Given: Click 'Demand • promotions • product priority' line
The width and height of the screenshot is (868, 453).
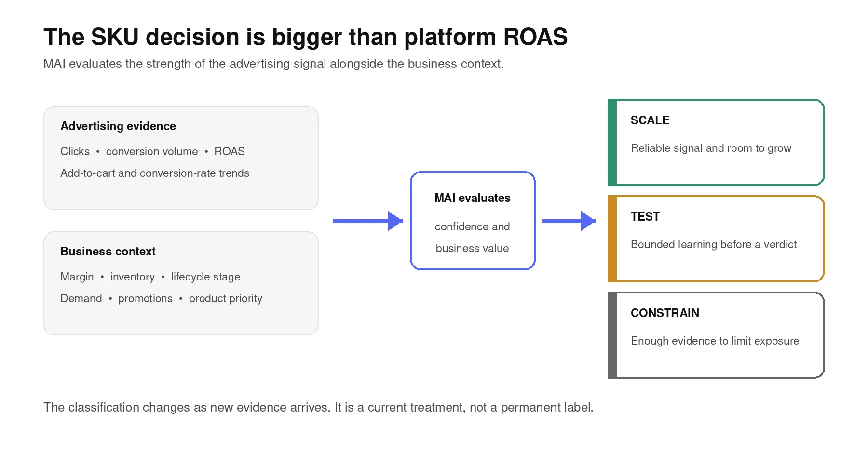Looking at the screenshot, I should 162,298.
